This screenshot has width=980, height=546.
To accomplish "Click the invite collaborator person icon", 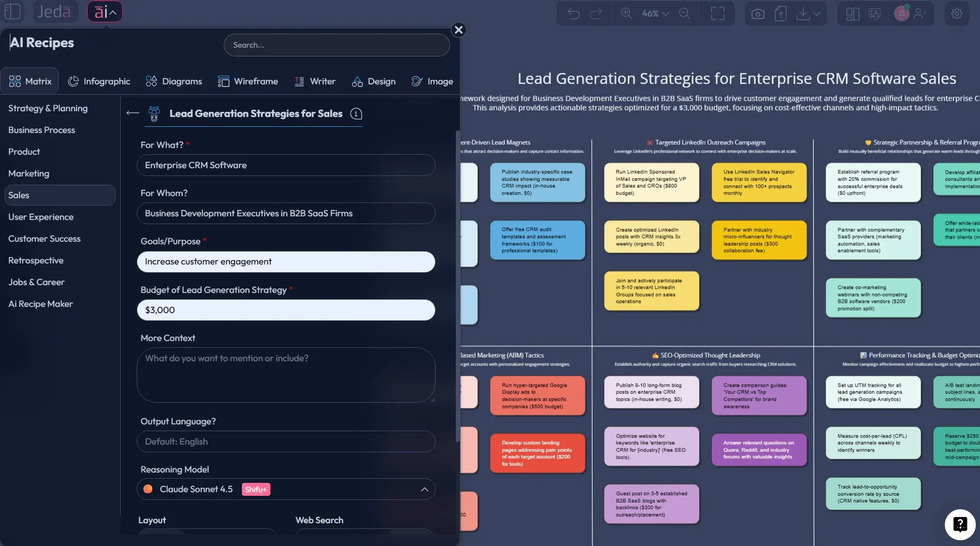I will [921, 13].
